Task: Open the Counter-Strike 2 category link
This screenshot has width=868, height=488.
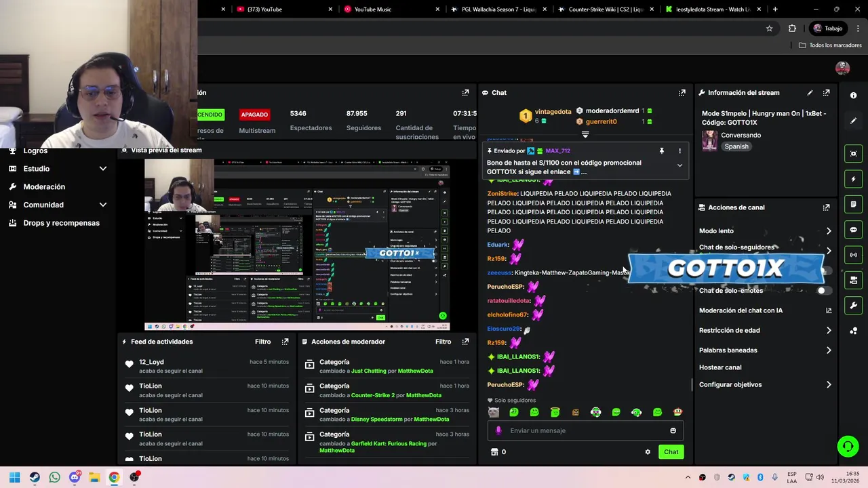Action: click(x=373, y=395)
